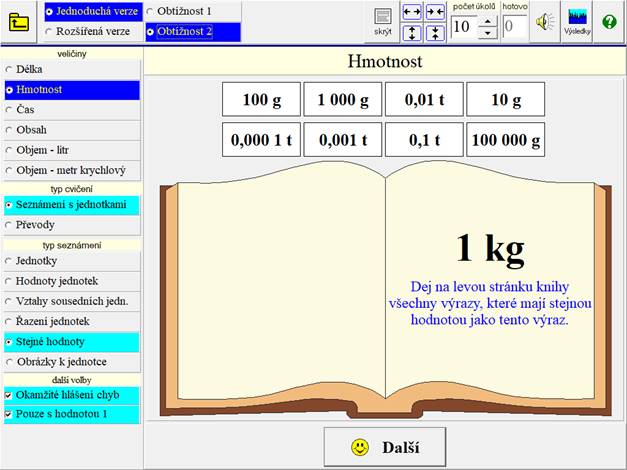This screenshot has height=470, width=627.
Task: Click the počet úkolů number field
Action: click(464, 27)
